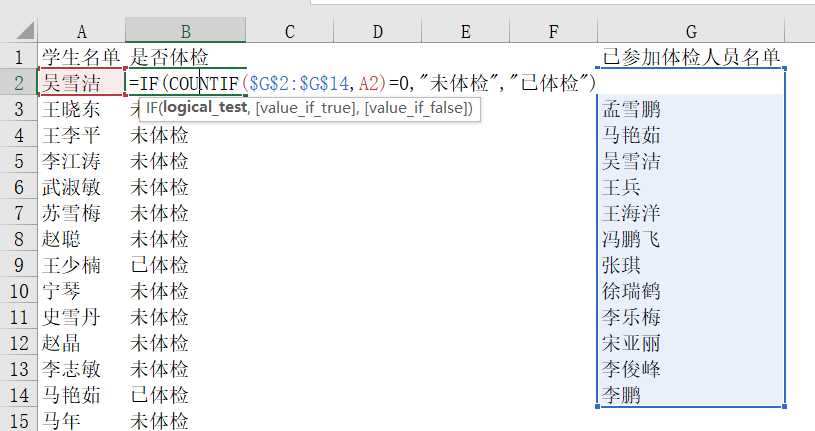Select column B header
815x431 pixels.
(x=186, y=31)
